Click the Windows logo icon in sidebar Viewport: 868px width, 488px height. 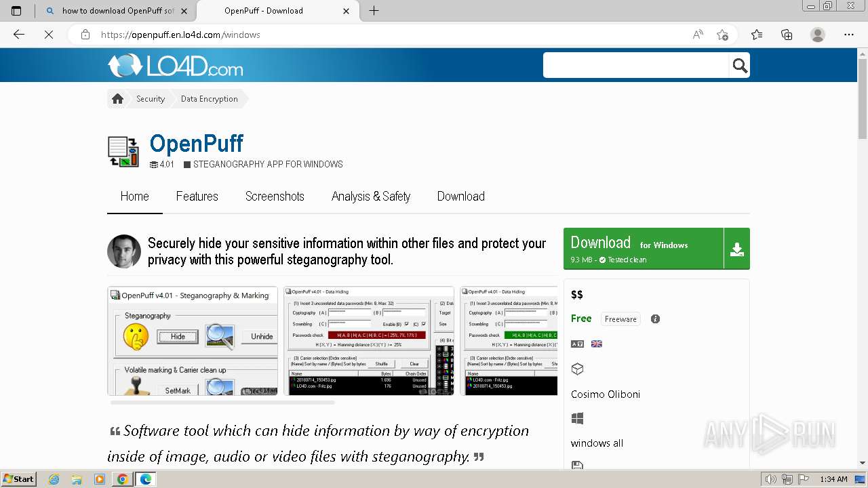pyautogui.click(x=577, y=419)
